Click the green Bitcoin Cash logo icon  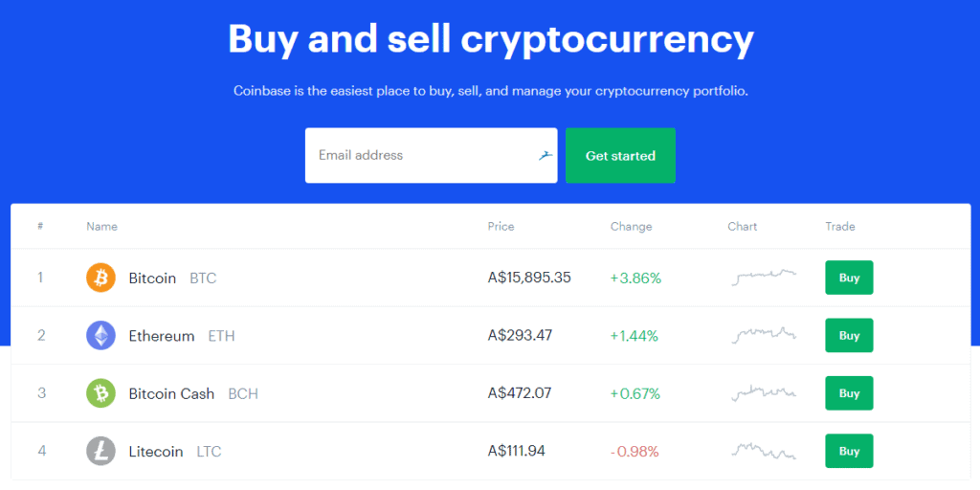(x=100, y=393)
